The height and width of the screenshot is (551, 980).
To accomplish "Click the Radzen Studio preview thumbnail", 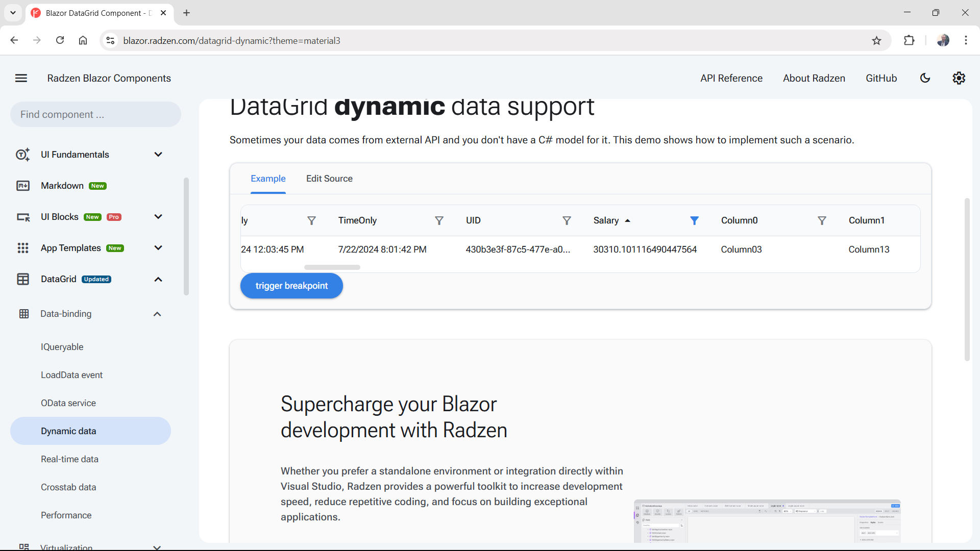I will (767, 521).
